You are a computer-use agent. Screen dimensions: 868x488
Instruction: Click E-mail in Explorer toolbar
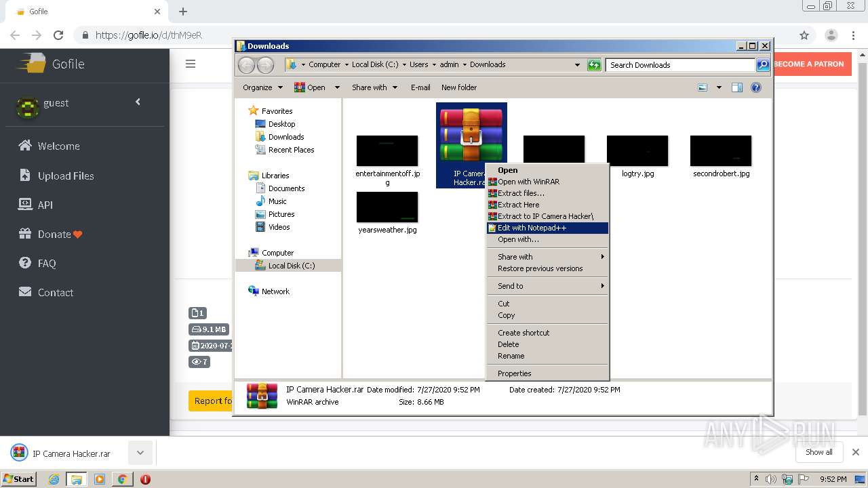(420, 87)
